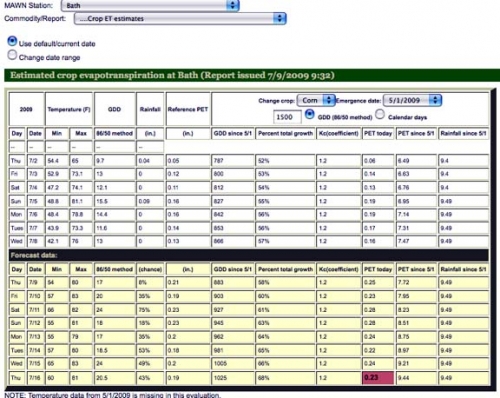Click the GDD since 5/1 value 1005
The width and height of the screenshot is (500, 398).
click(x=233, y=364)
